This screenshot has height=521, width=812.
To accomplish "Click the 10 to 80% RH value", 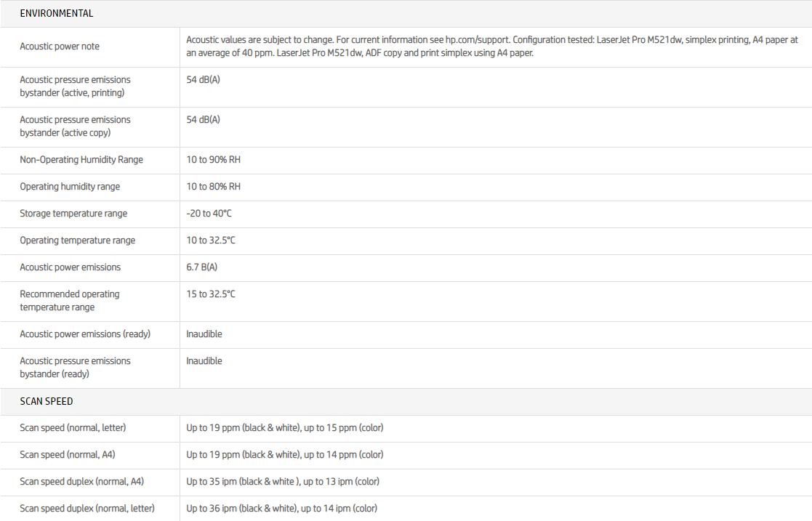I will (x=213, y=187).
